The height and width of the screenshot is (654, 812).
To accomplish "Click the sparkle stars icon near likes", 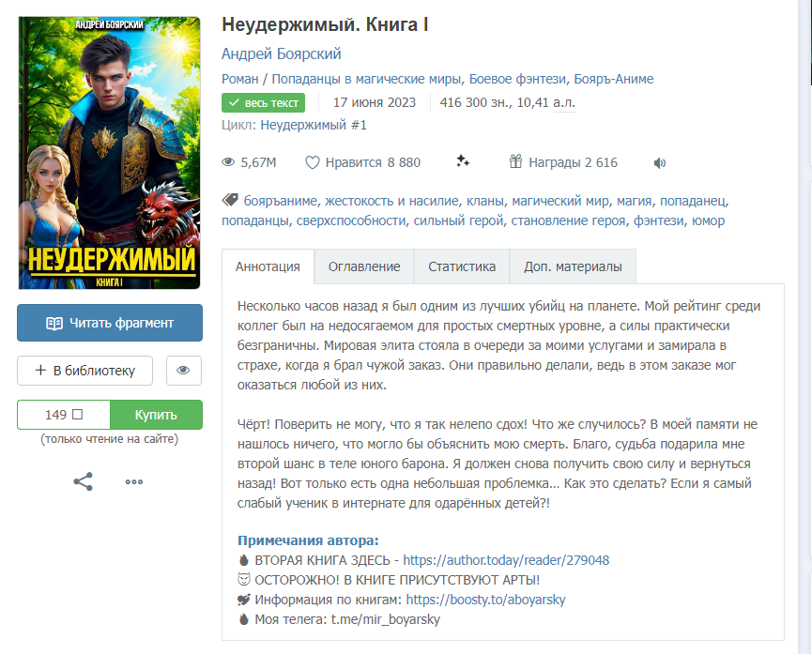I will tap(463, 161).
